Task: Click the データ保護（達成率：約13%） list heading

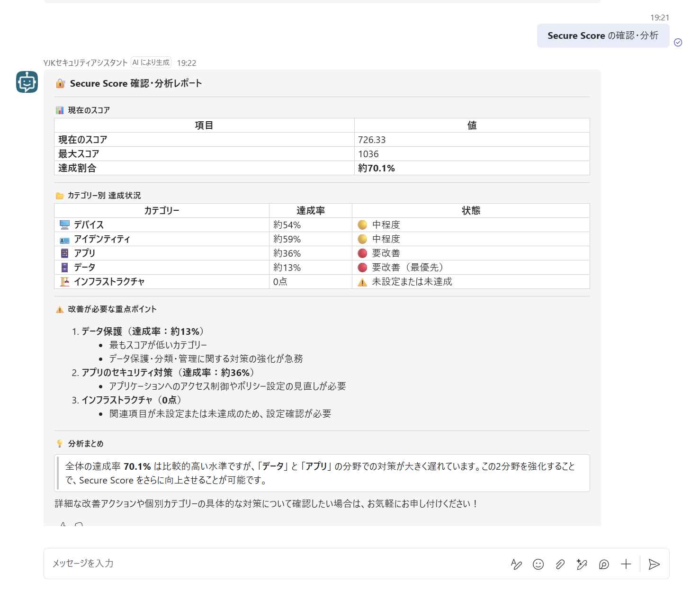Action: [143, 331]
